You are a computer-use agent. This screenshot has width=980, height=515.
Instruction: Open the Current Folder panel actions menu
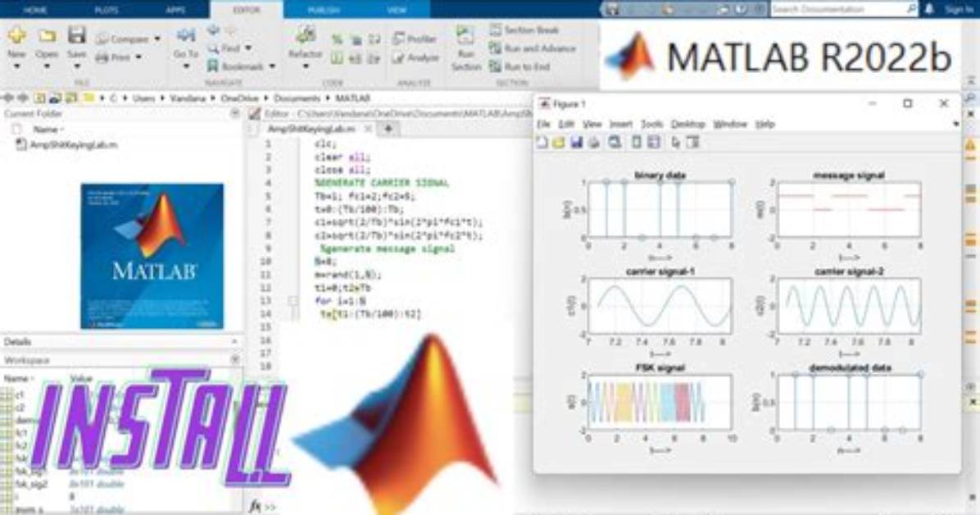[235, 114]
